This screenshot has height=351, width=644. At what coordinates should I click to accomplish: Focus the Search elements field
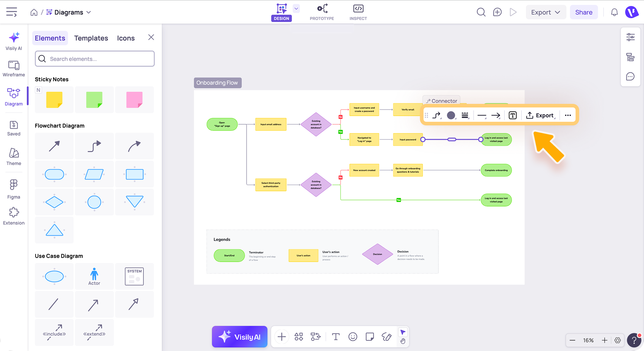click(95, 59)
